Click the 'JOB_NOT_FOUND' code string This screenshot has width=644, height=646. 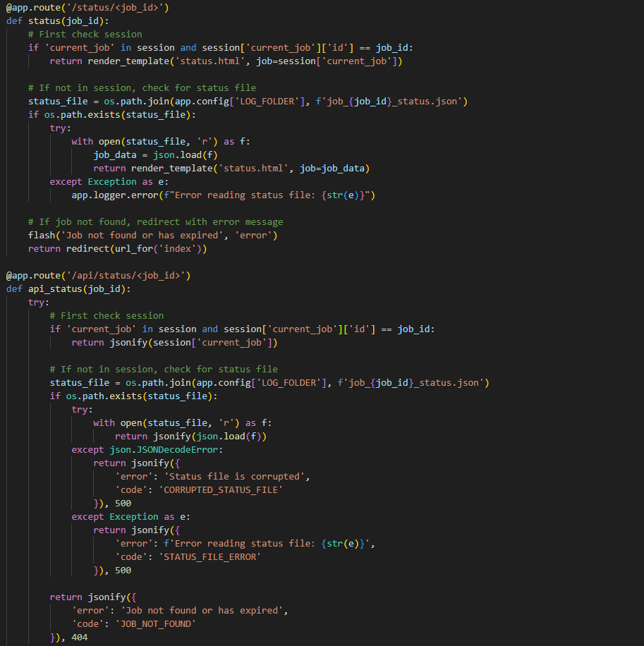155,623
